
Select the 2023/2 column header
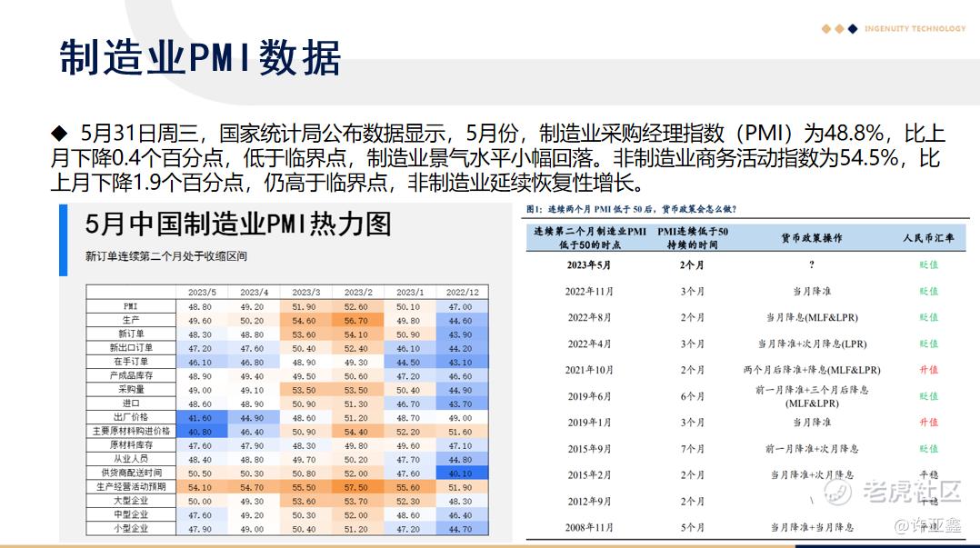358,292
